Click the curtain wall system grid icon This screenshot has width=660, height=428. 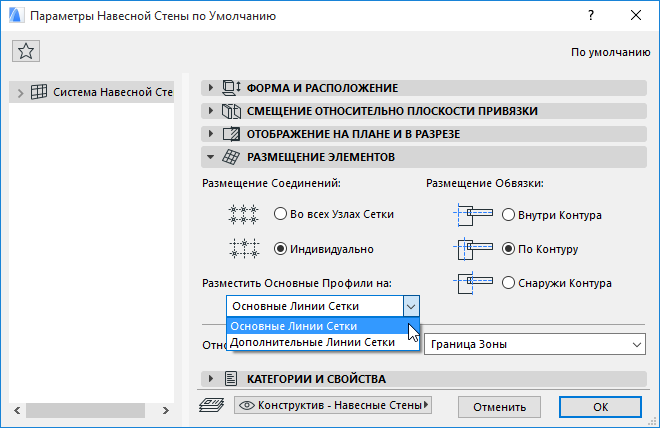pos(40,93)
